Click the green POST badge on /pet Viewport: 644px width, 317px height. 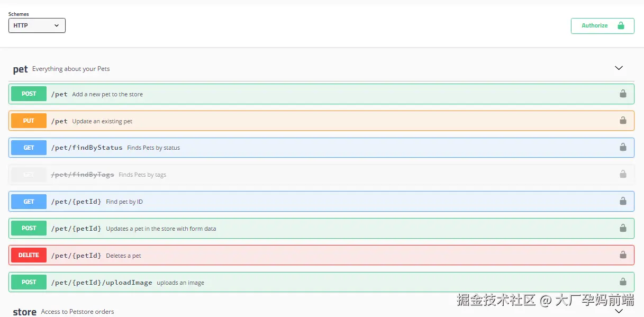(x=28, y=94)
